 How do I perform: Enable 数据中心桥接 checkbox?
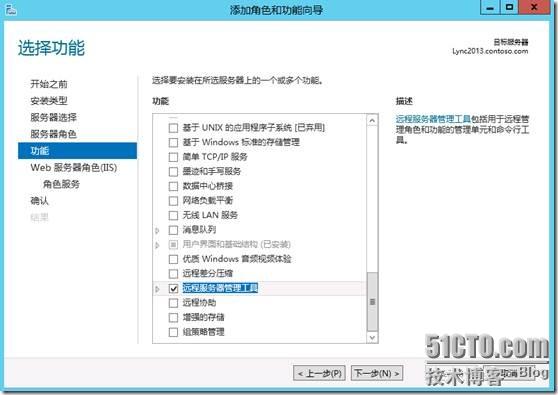coord(173,186)
